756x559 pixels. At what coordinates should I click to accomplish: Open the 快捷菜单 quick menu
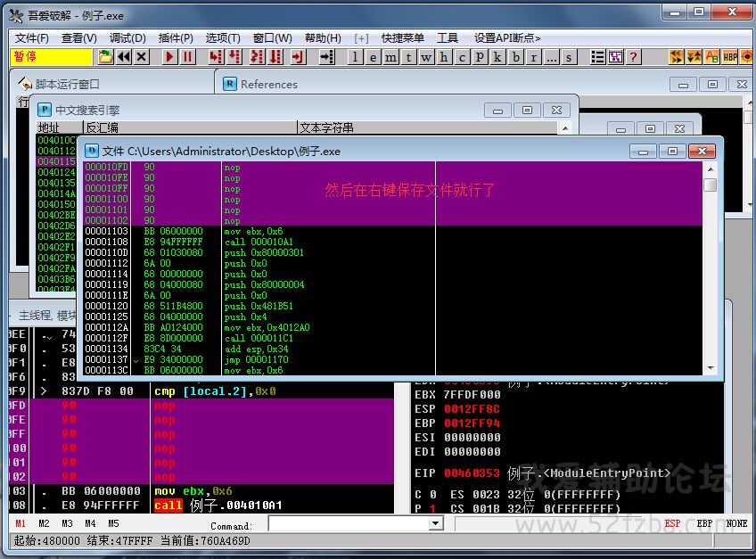(x=402, y=37)
